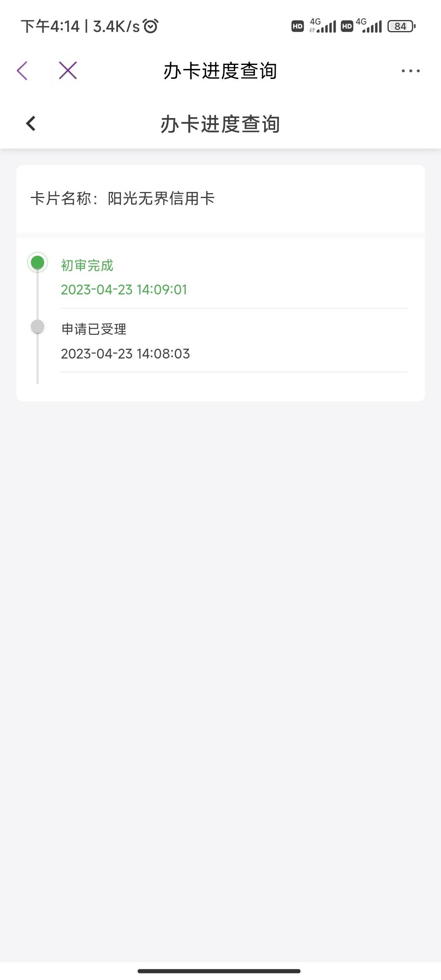441x980 pixels.
Task: Tap the battery level 84 indicator
Action: (x=401, y=26)
